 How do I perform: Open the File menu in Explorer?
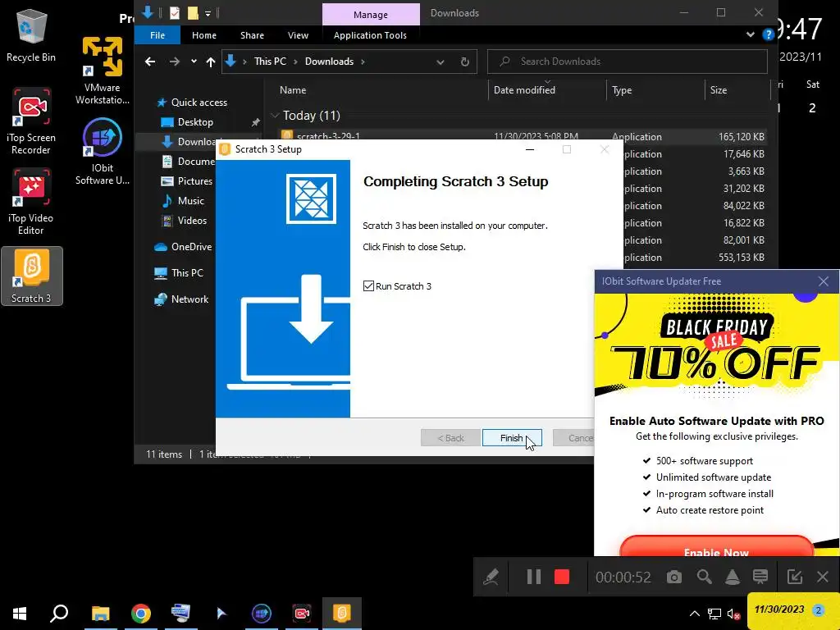click(157, 35)
